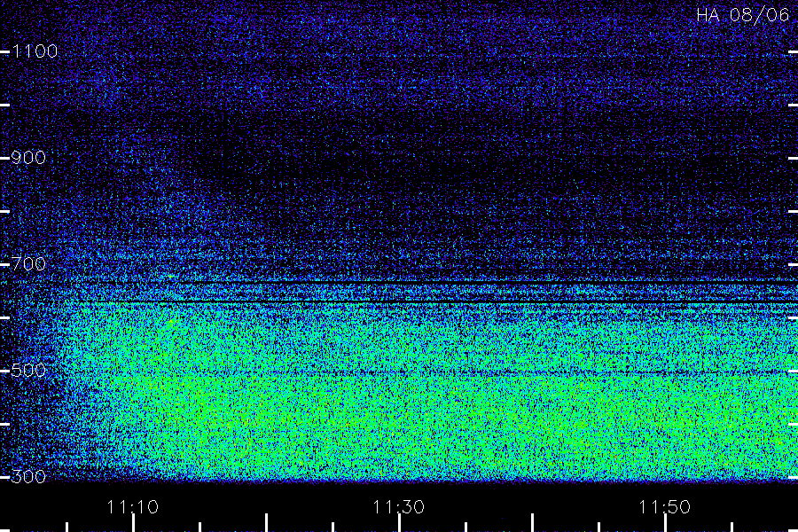Click the 11:10 time axis label
Image resolution: width=798 pixels, height=532 pixels.
pos(133,507)
